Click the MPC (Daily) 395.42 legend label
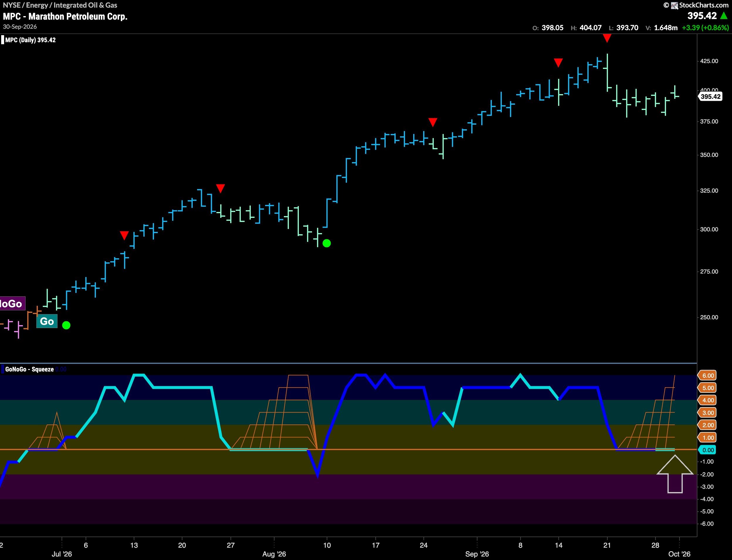Image resolution: width=732 pixels, height=560 pixels. (30, 40)
